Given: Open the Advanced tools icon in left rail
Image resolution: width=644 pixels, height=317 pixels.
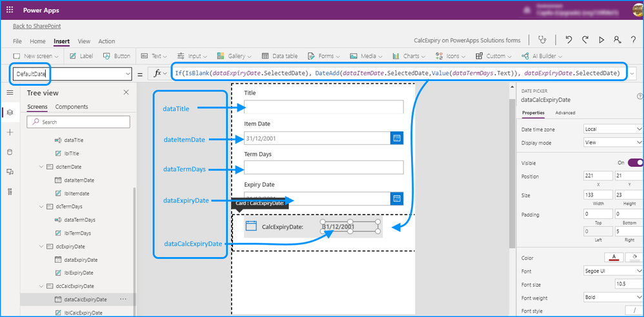Looking at the screenshot, I should [x=10, y=191].
